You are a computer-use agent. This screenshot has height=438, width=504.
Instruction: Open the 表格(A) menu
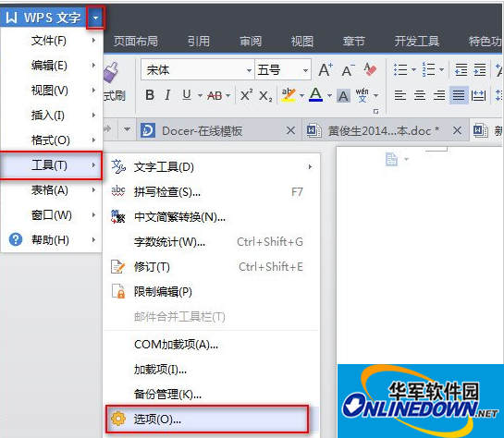pos(52,190)
